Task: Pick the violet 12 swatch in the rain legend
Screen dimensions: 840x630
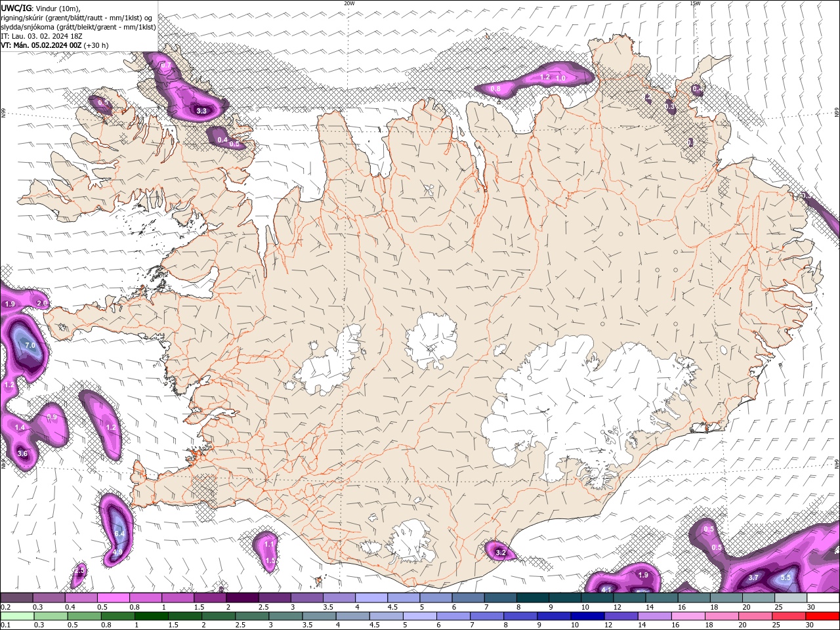Action: tap(620, 616)
